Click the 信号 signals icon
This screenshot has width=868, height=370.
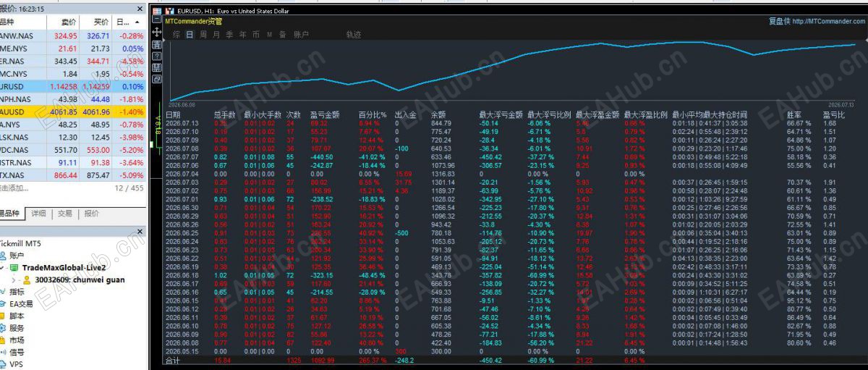point(4,352)
